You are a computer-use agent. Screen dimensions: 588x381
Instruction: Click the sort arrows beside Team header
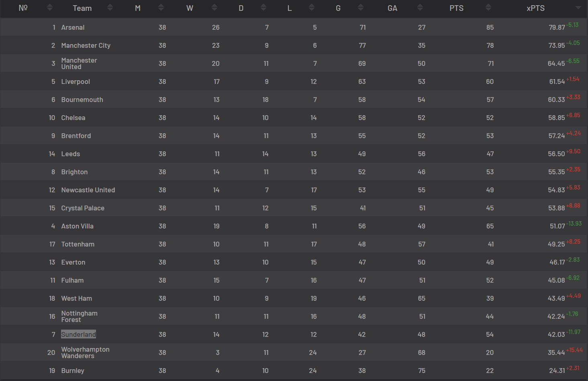110,7
